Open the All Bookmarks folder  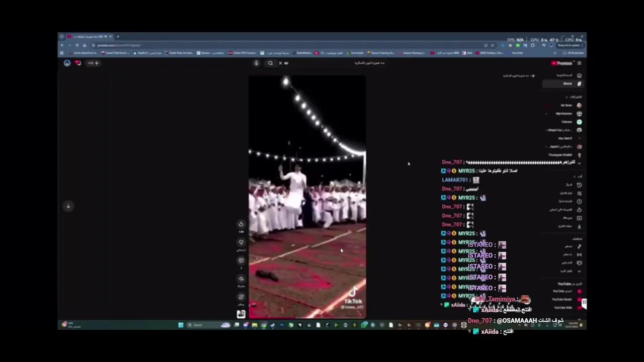pyautogui.click(x=574, y=53)
